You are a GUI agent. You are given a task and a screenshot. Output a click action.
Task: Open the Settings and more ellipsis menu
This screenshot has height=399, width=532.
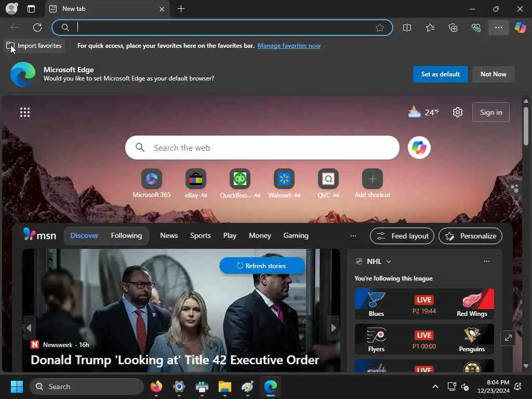click(x=498, y=28)
